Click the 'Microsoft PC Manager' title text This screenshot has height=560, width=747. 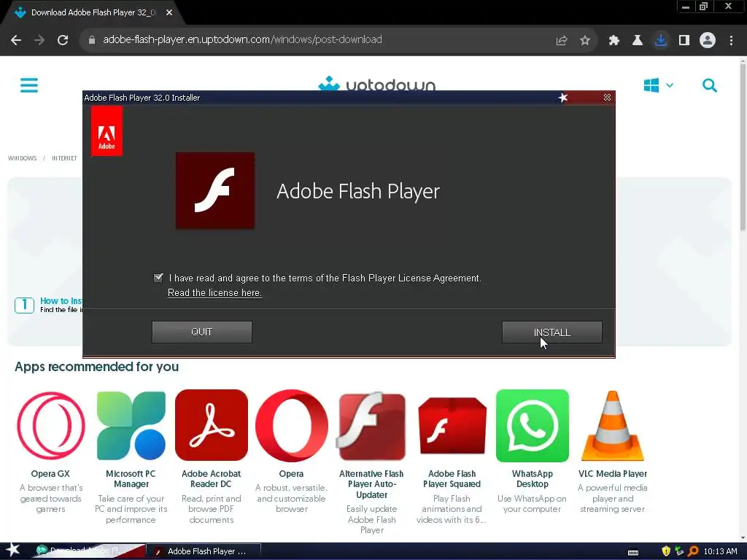[x=131, y=478]
